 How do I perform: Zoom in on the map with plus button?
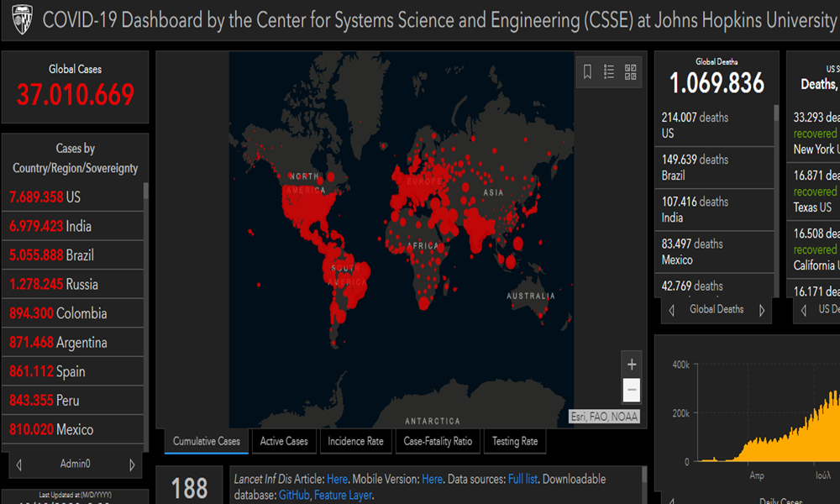[632, 365]
